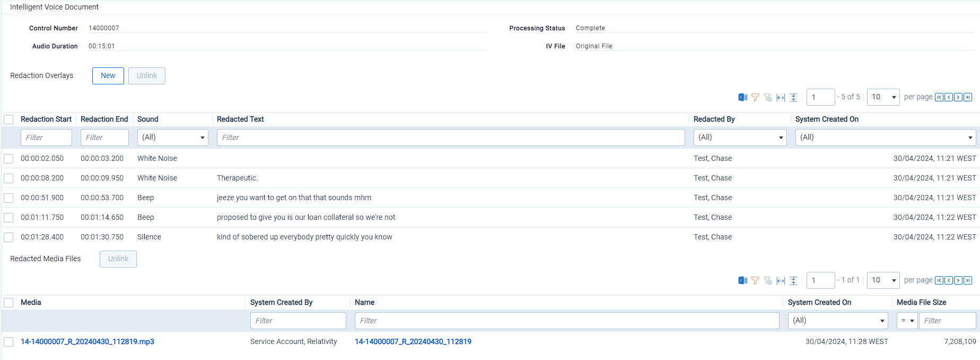
Task: Reset column widths in Redaction Overlays list
Action: (781, 97)
